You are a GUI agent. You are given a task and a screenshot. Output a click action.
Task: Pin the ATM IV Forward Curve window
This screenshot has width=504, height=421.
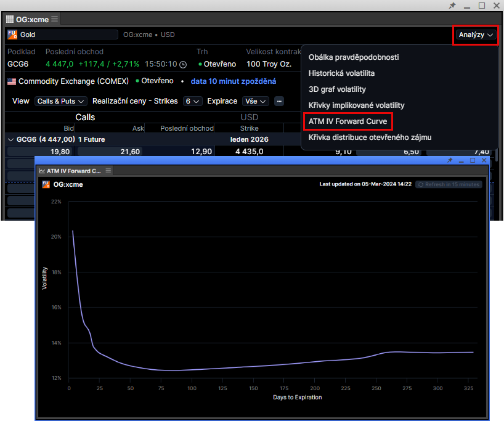point(450,160)
